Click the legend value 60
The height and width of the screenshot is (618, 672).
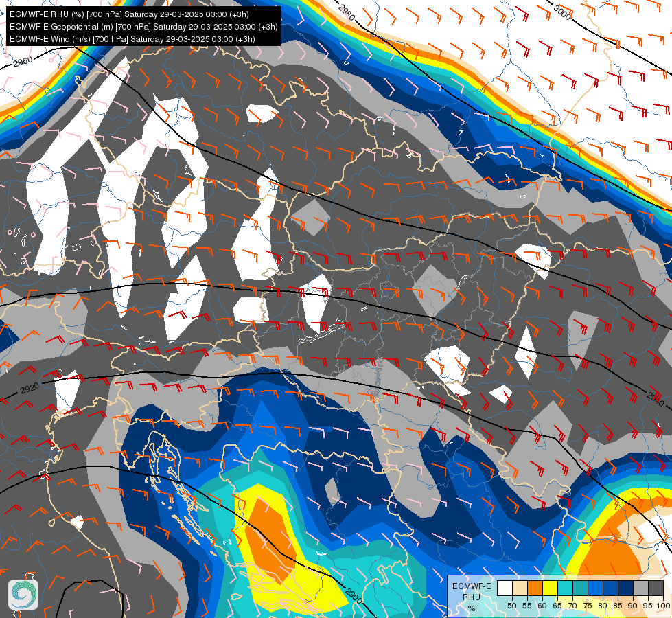click(542, 606)
